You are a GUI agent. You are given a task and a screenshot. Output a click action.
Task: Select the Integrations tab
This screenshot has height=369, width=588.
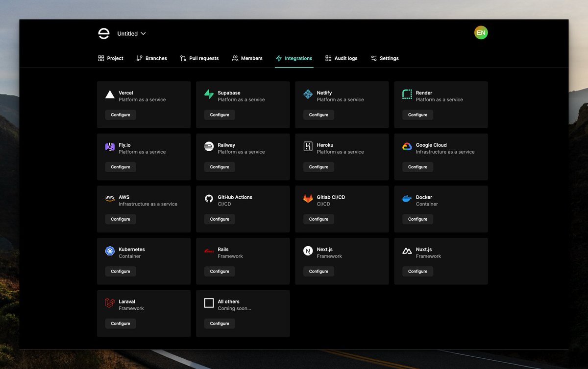pyautogui.click(x=294, y=58)
